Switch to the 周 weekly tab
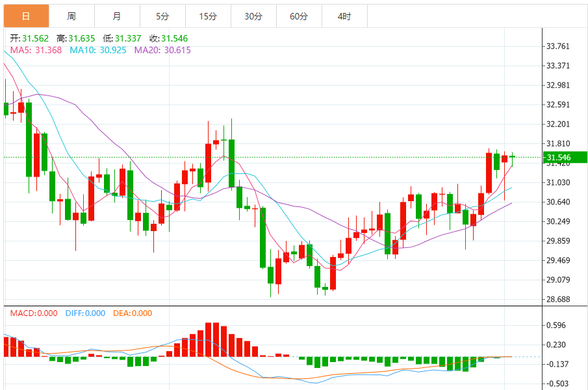The image size is (588, 390). click(x=71, y=16)
